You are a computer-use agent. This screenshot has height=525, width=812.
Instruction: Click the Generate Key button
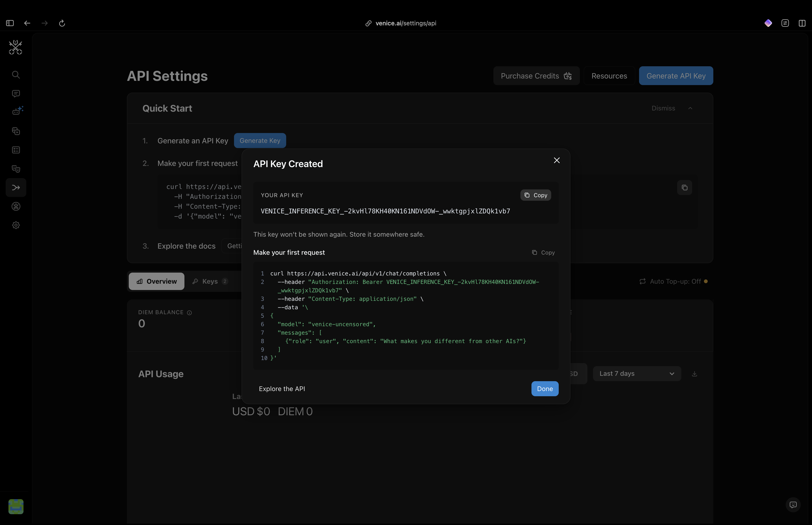click(260, 141)
